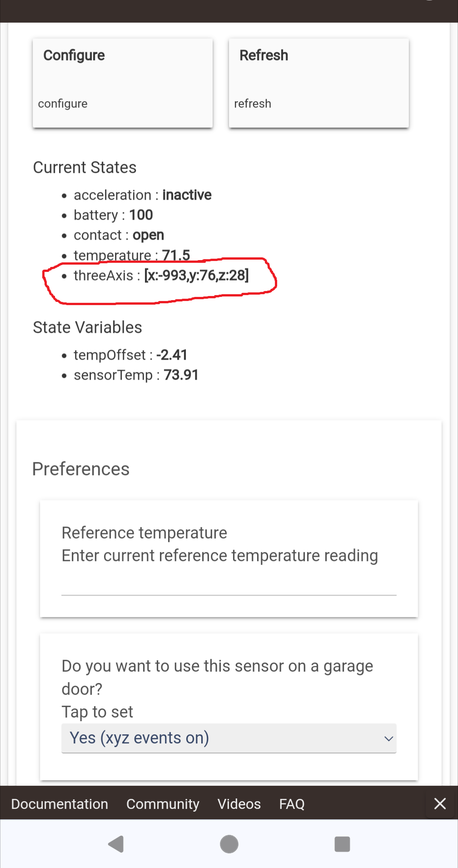Image resolution: width=458 pixels, height=868 pixels.
Task: Click the Refresh command tile
Action: pos(319,83)
